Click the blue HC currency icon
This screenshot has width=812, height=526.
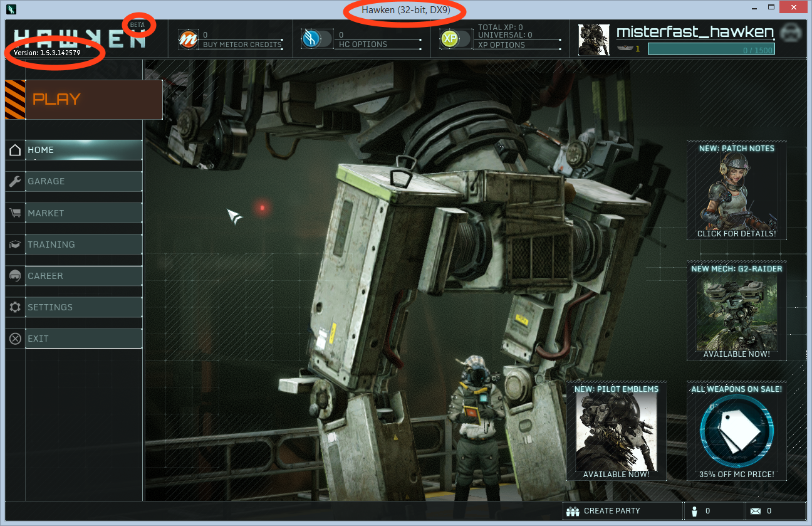(x=311, y=39)
